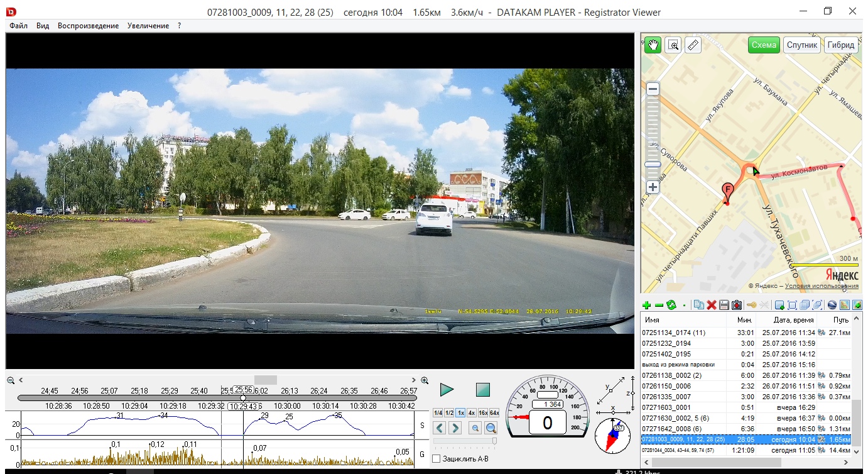Start playback with the green play button

[x=447, y=390]
